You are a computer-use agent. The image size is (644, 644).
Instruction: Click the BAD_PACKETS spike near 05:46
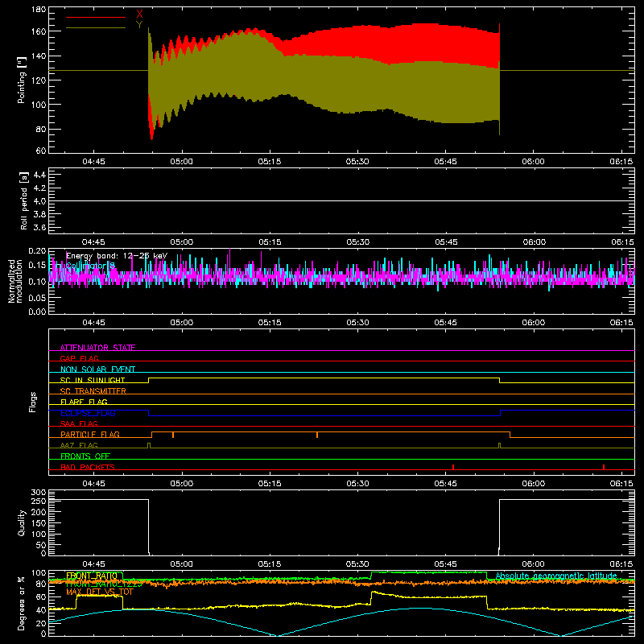tap(453, 467)
